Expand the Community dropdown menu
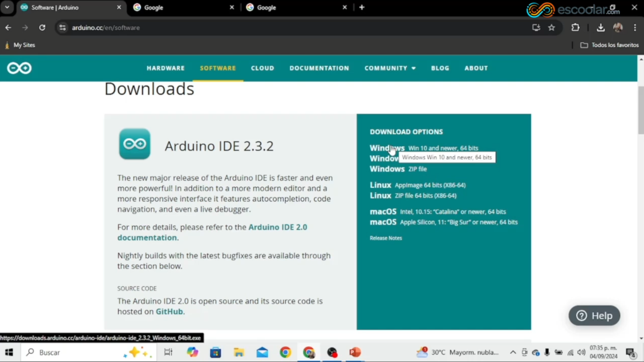This screenshot has width=644, height=362. 390,68
